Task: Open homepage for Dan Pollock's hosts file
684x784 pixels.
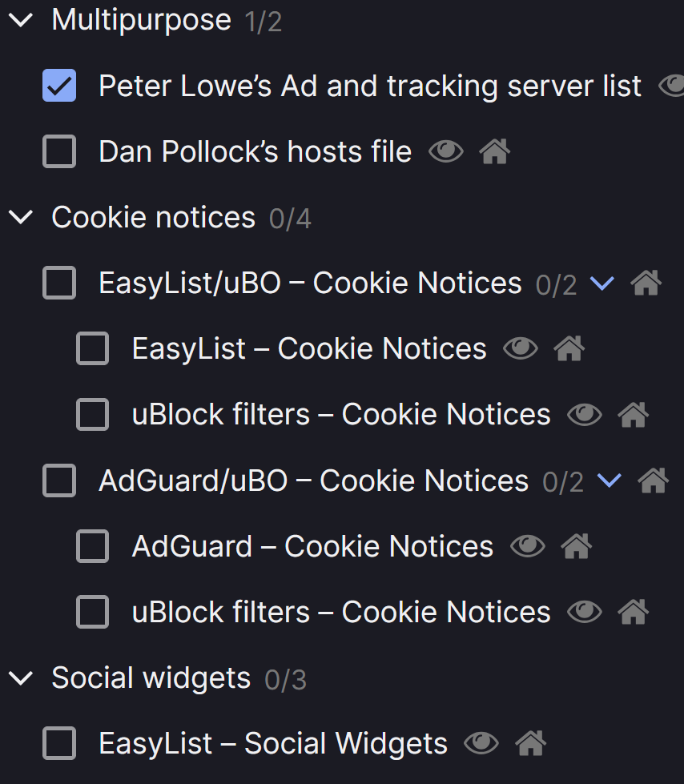Action: 494,151
